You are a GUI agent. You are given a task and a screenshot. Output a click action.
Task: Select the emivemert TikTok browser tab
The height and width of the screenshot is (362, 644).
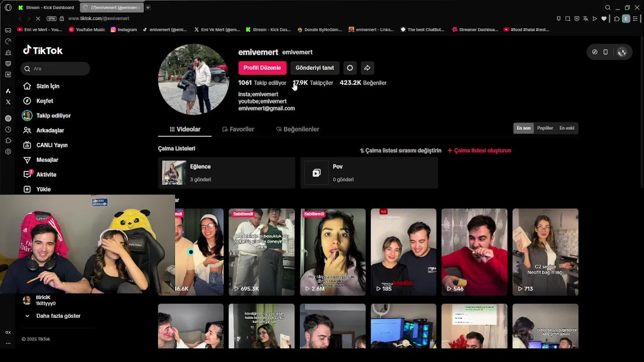[112, 8]
